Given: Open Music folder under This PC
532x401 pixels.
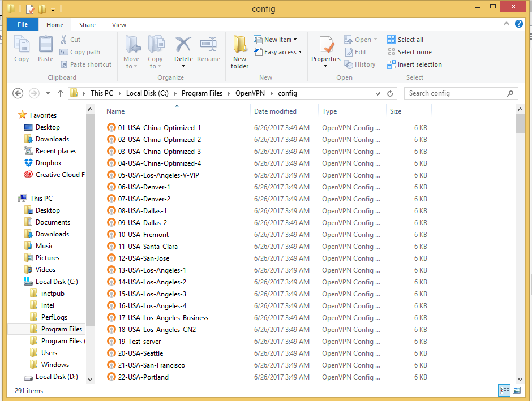Looking at the screenshot, I should pyautogui.click(x=39, y=246).
